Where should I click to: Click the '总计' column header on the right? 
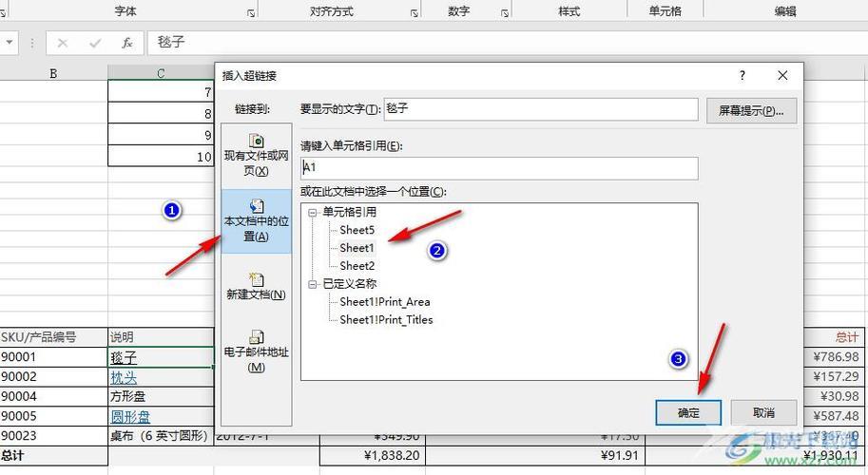tap(835, 337)
